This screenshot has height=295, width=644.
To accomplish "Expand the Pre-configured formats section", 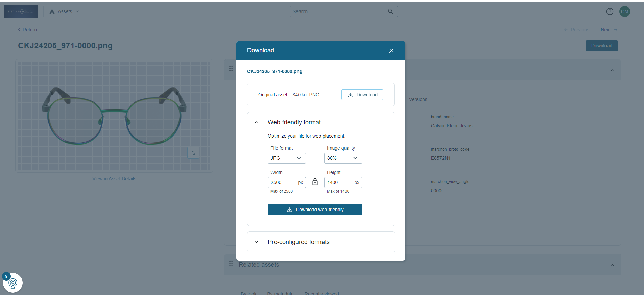I will 256,242.
